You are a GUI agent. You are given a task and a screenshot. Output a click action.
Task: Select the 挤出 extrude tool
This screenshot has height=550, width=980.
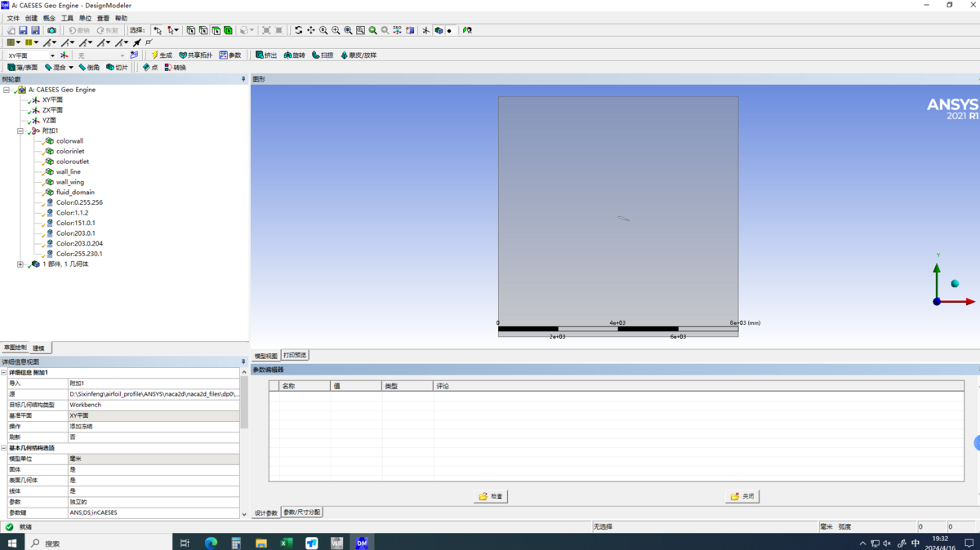[266, 55]
